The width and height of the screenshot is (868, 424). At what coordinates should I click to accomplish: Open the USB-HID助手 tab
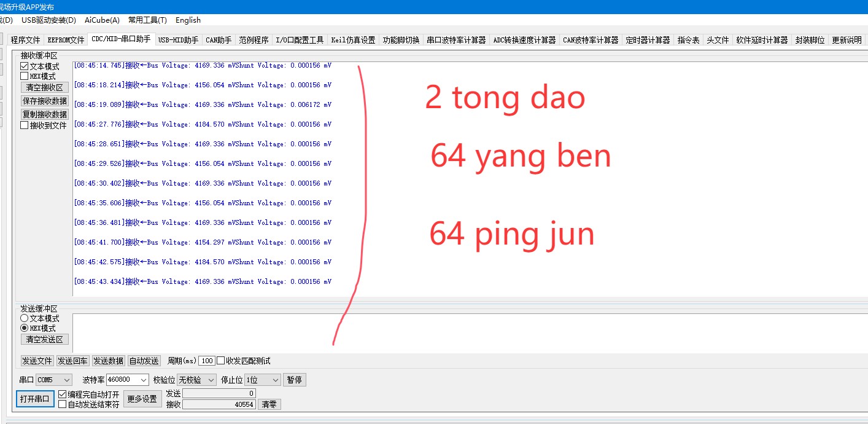tap(178, 40)
